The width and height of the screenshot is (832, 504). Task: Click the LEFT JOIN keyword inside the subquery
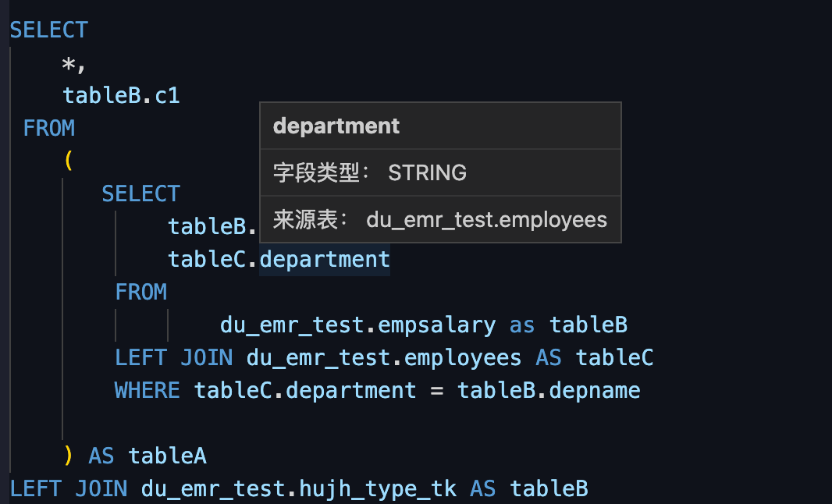point(173,357)
